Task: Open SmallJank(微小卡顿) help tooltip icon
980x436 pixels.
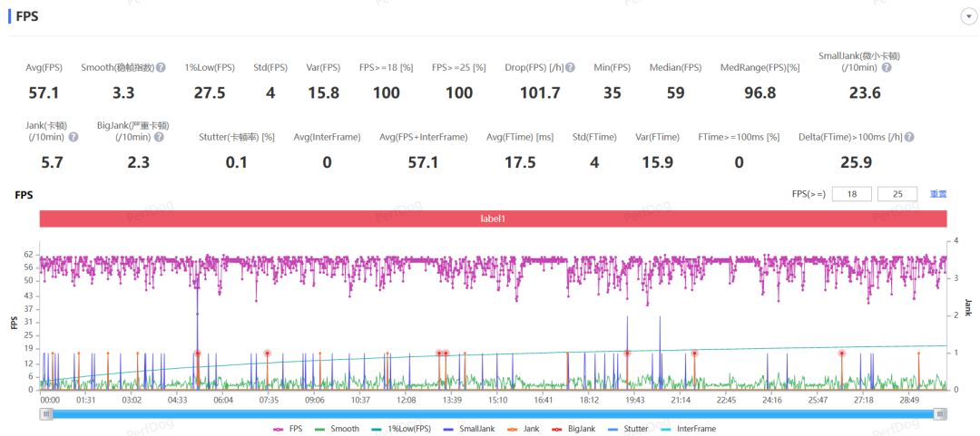Action: [887, 67]
